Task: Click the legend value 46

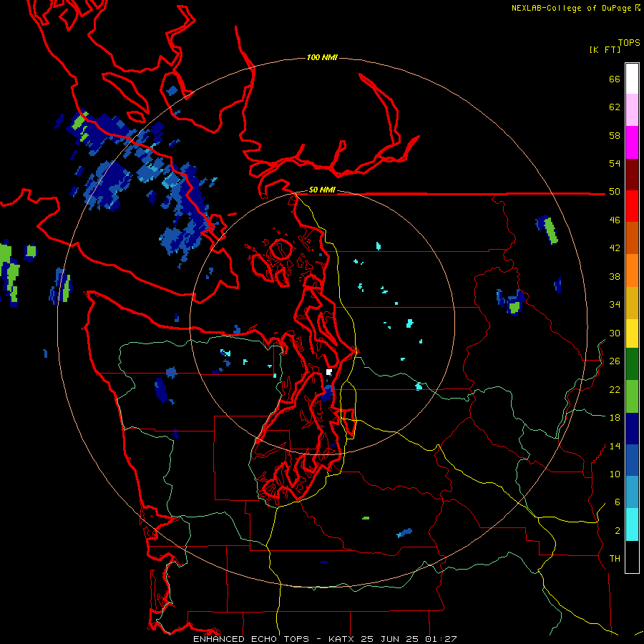Action: (x=615, y=220)
